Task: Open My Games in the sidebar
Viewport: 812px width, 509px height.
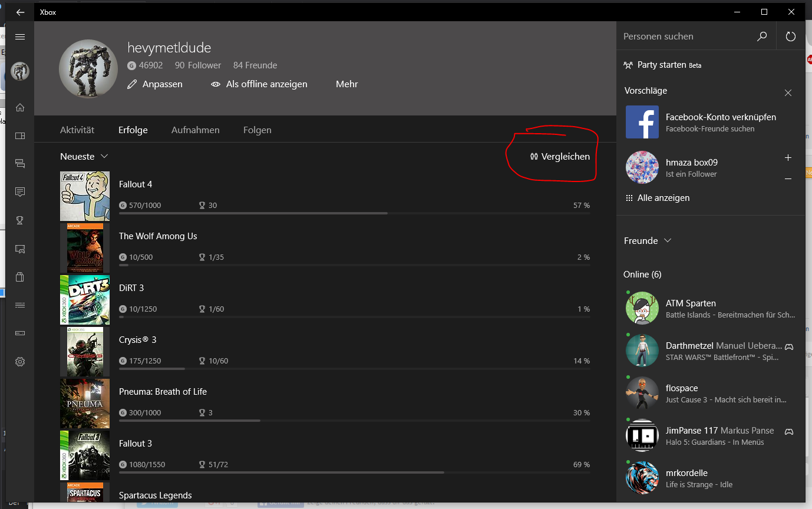Action: [x=20, y=136]
